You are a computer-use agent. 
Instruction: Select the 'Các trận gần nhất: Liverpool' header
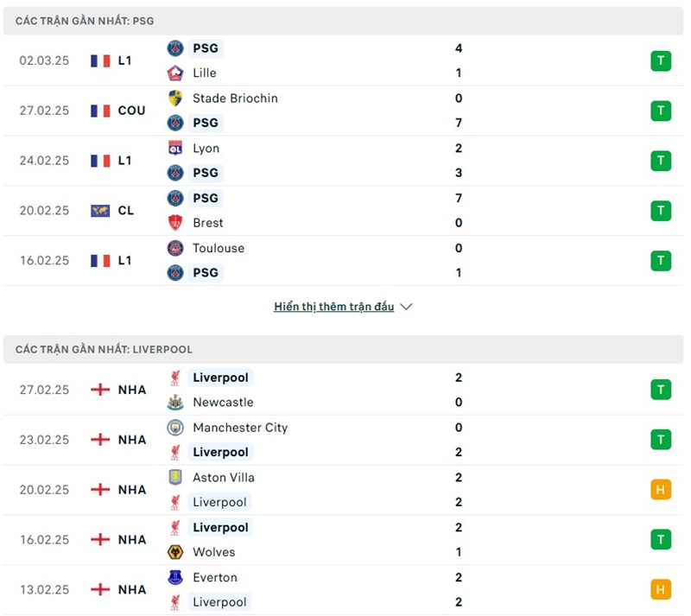click(104, 350)
